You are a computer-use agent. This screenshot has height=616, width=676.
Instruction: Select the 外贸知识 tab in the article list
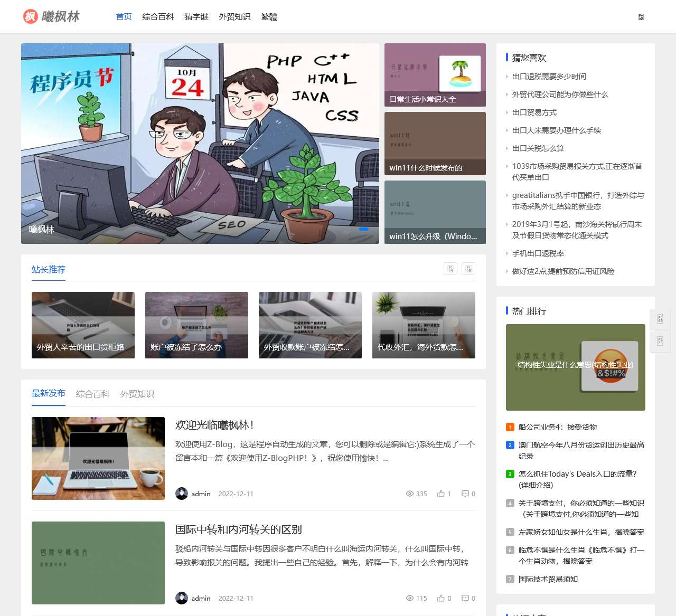pos(137,394)
